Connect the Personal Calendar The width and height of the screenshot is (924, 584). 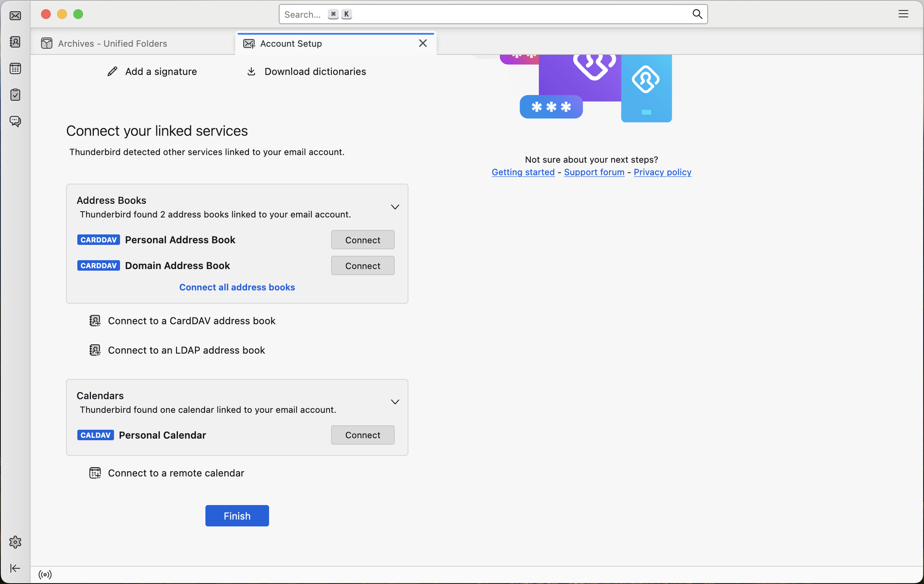point(362,435)
